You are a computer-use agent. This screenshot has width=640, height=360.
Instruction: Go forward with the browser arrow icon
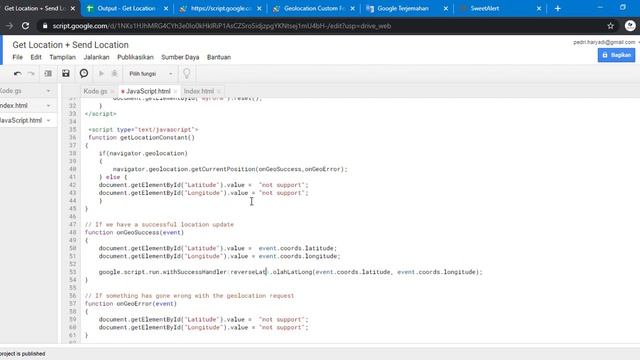9,26
